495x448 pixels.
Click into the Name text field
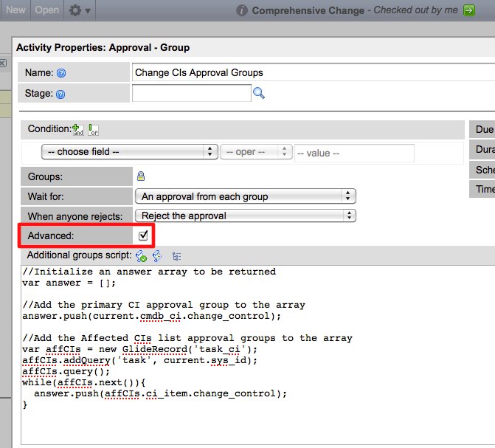(x=310, y=73)
